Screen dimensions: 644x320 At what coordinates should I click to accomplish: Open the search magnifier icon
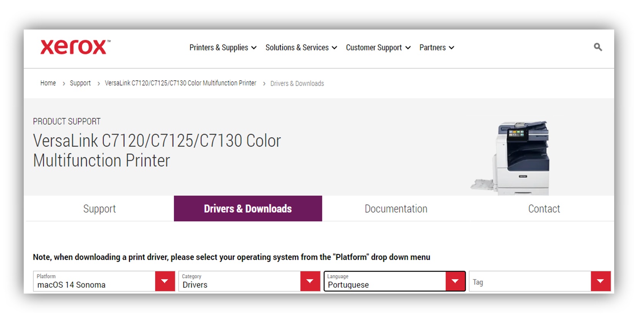pos(598,47)
